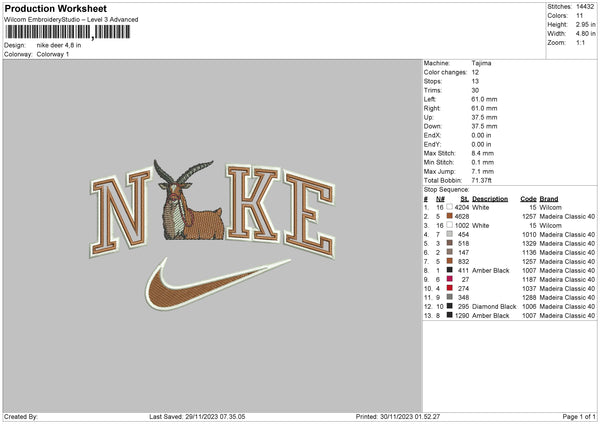Select the Max Jump value 7.1 mm

[x=483, y=171]
